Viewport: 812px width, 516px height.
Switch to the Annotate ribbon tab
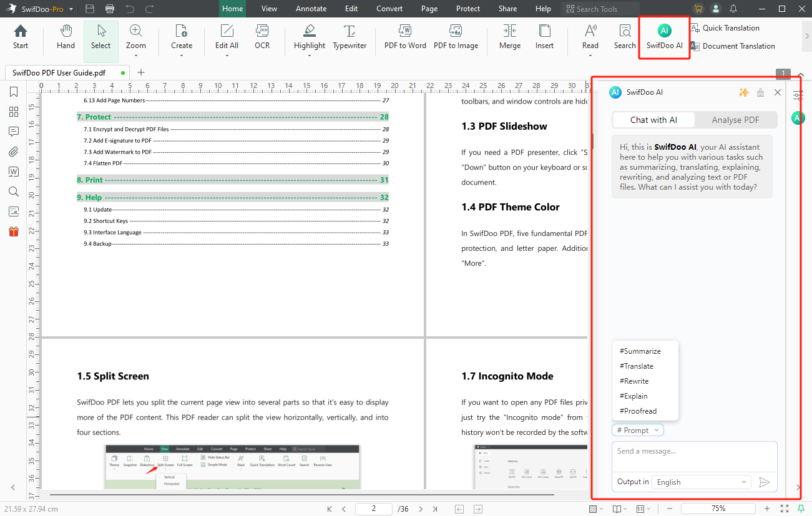[x=311, y=9]
